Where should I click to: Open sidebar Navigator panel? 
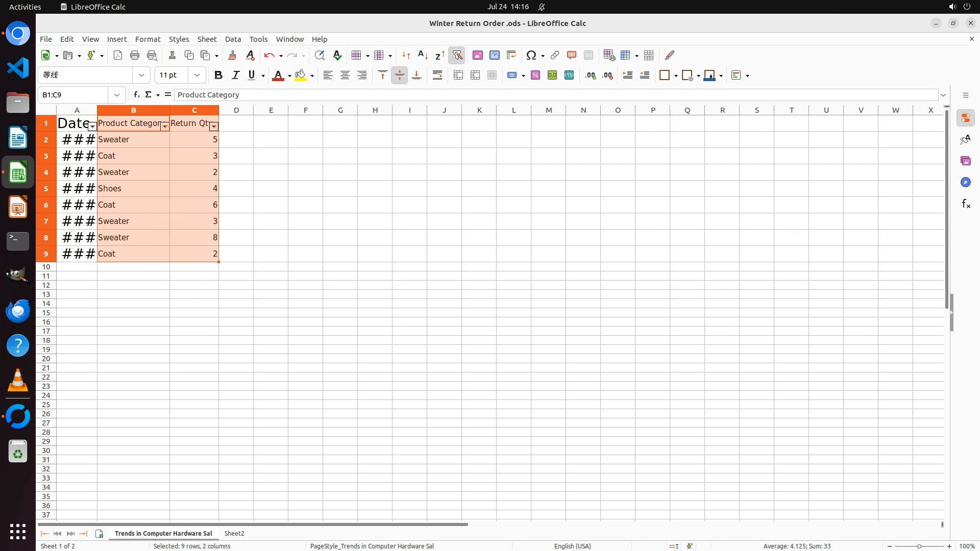tap(965, 182)
